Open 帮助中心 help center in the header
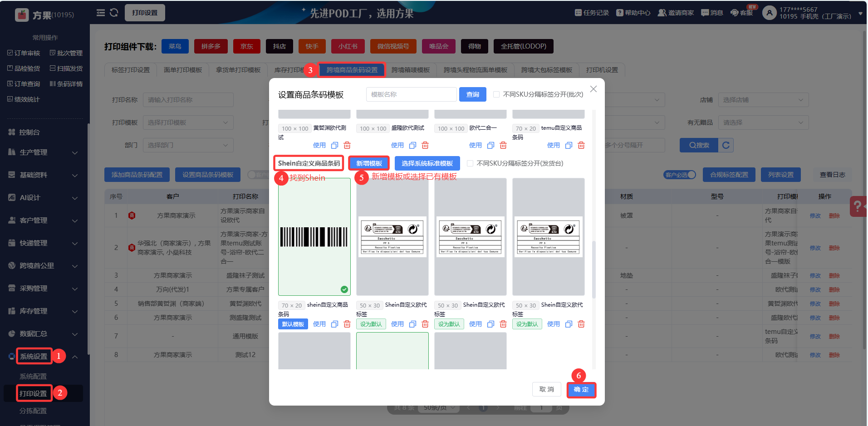 point(633,13)
